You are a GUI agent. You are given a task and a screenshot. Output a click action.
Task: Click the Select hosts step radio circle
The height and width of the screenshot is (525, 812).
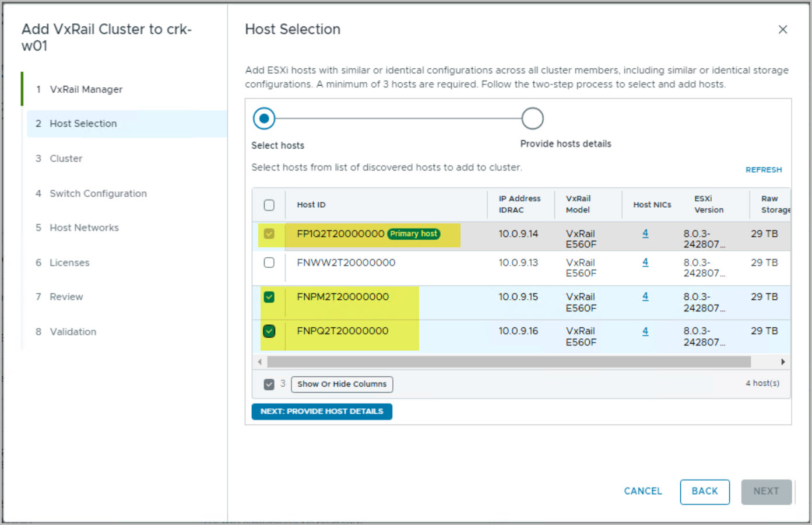point(264,118)
